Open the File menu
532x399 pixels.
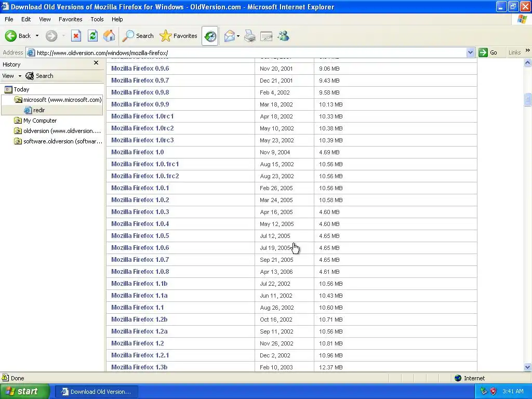[x=9, y=19]
